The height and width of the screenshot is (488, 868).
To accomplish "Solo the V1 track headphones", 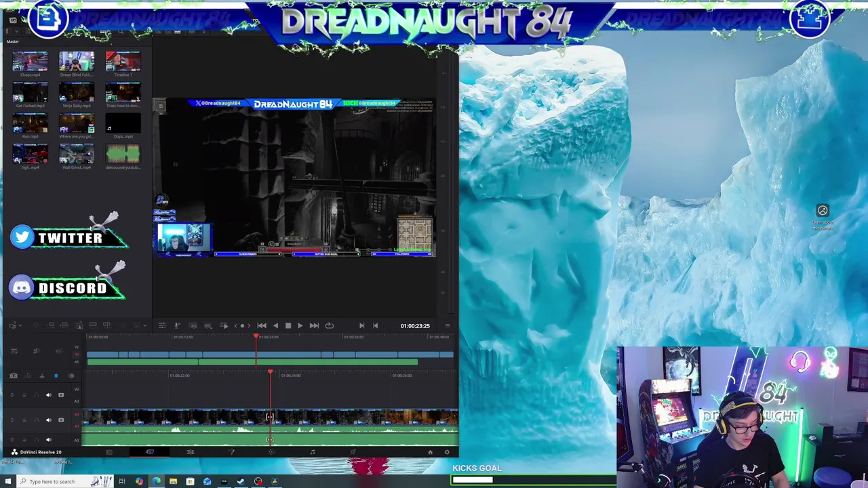I will (x=37, y=420).
